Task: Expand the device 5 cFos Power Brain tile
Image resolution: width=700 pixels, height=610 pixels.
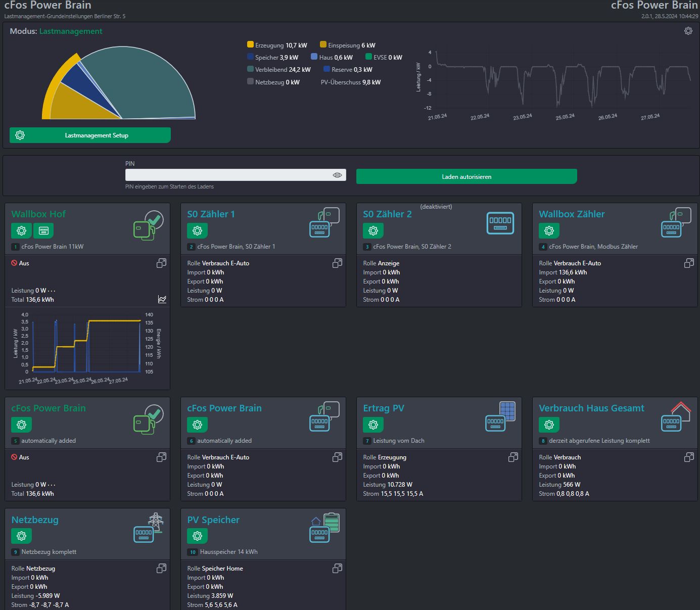Action: 161,457
